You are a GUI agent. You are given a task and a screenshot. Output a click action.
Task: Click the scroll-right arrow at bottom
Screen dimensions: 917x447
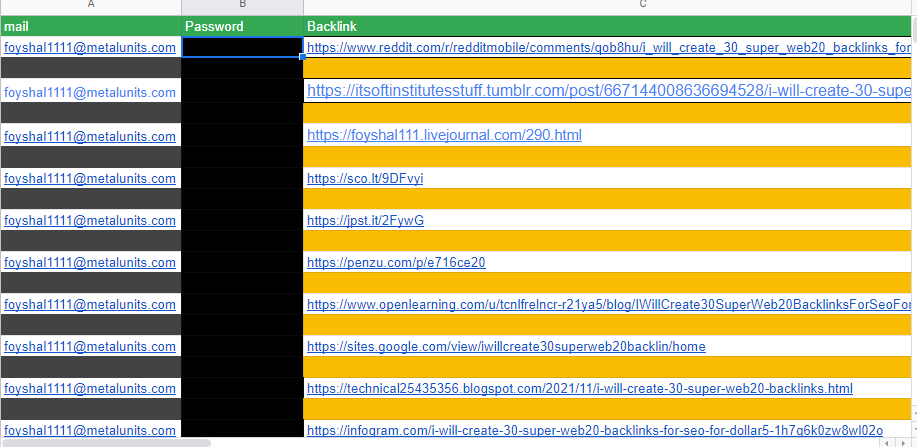pyautogui.click(x=901, y=442)
